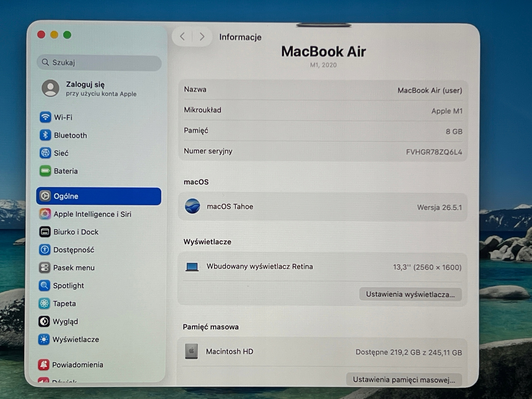
Task: Select Wygląd in the sidebar
Action: point(65,321)
